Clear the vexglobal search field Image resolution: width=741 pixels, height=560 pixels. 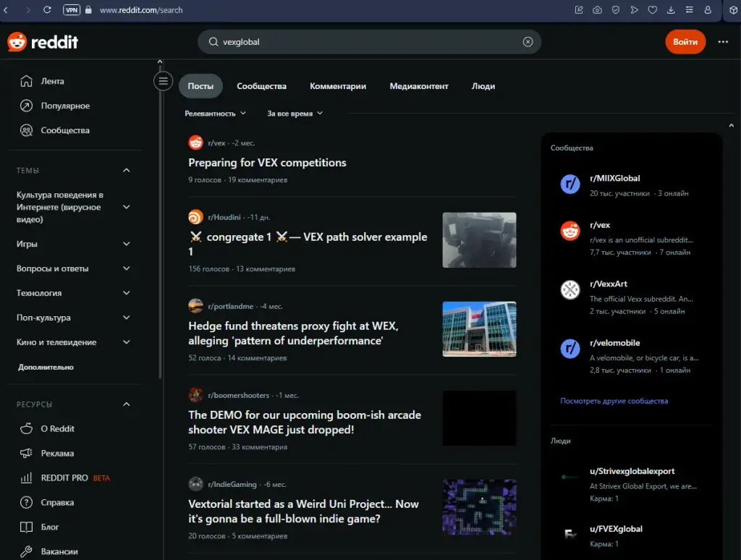(x=528, y=42)
